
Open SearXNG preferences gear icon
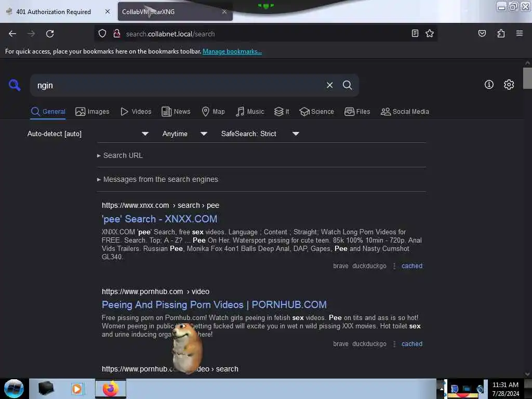tap(509, 85)
